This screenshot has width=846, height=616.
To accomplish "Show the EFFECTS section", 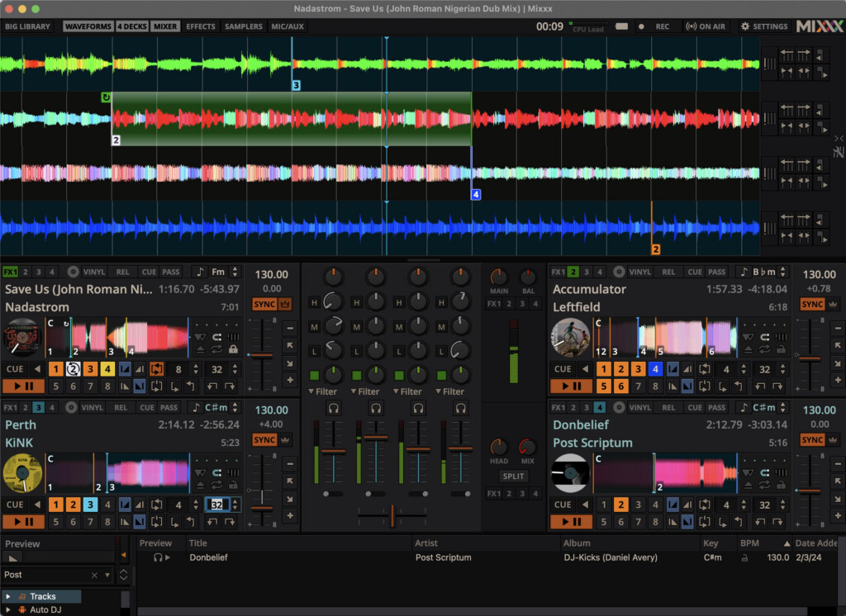I will (201, 26).
